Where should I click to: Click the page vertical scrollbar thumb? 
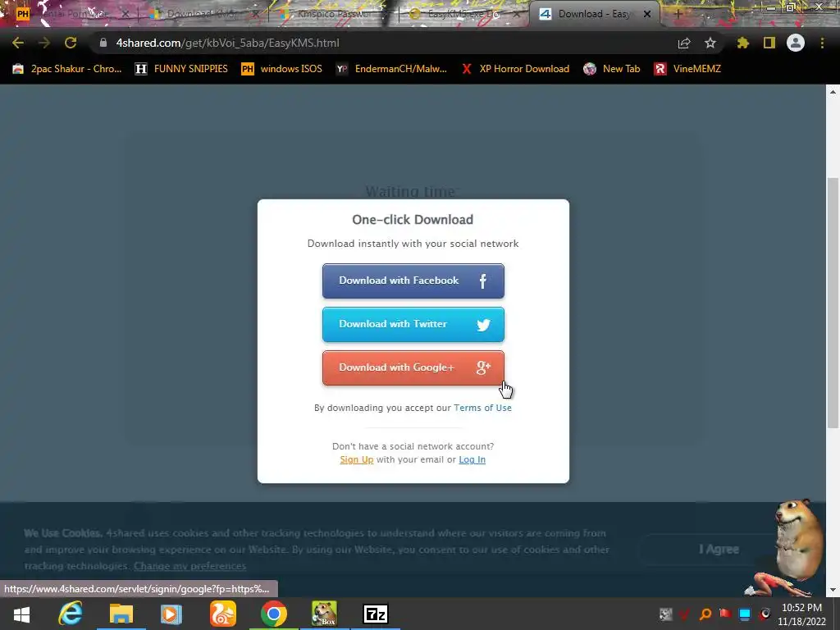click(x=833, y=303)
